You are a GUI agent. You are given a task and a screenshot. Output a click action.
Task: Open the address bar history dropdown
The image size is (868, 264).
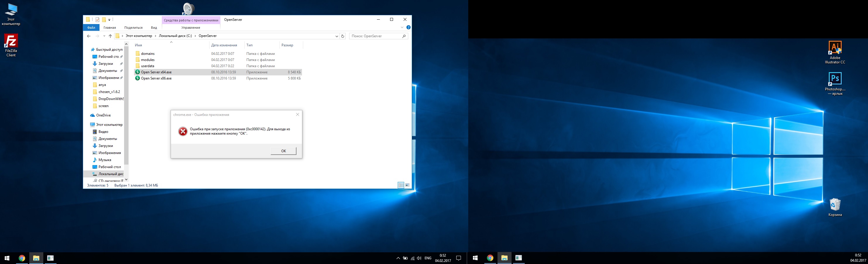coord(337,36)
